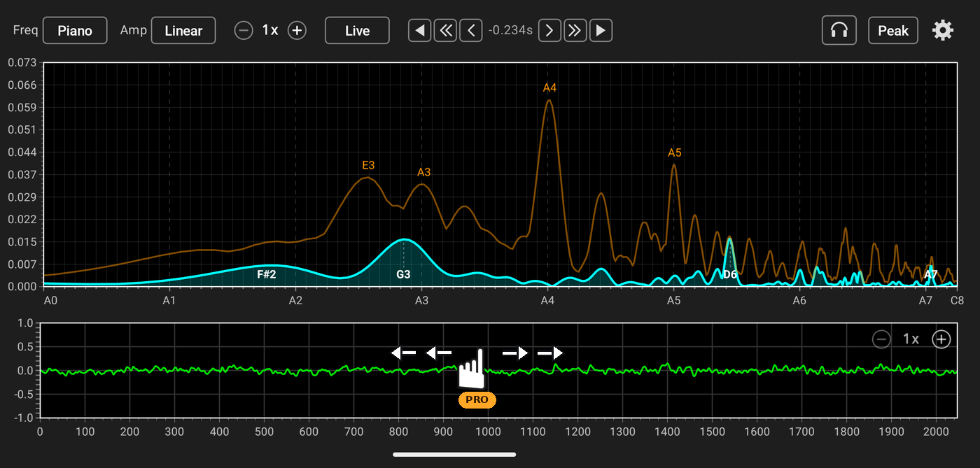Toggle the Peak hold button
This screenshot has width=980, height=468.
pos(893,31)
